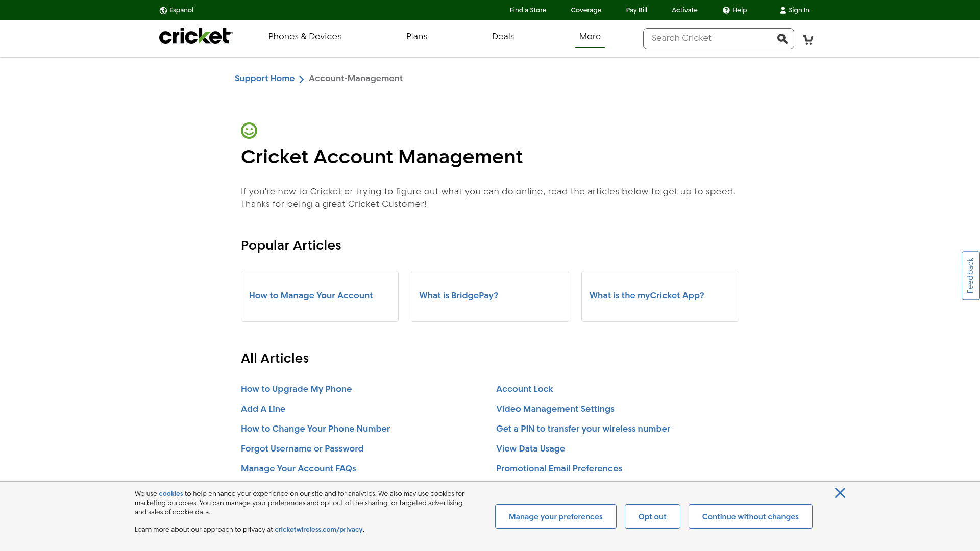Open Help in top bar

[x=734, y=10]
